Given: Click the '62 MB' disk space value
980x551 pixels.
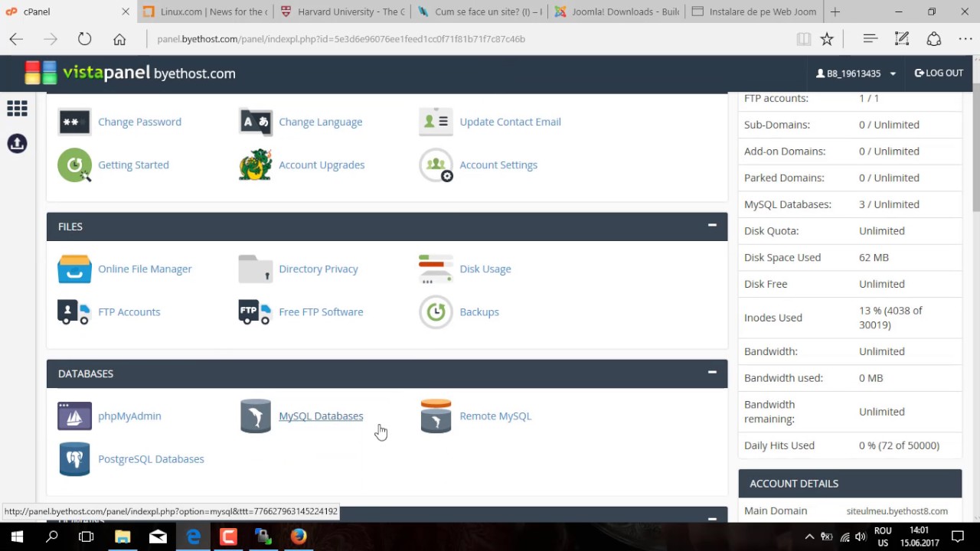Looking at the screenshot, I should tap(874, 257).
